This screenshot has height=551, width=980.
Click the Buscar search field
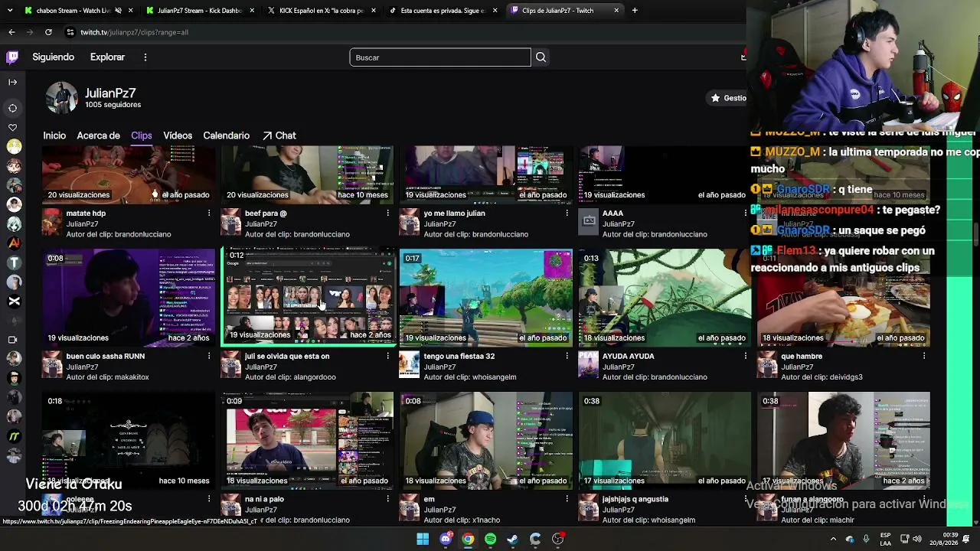coord(440,57)
